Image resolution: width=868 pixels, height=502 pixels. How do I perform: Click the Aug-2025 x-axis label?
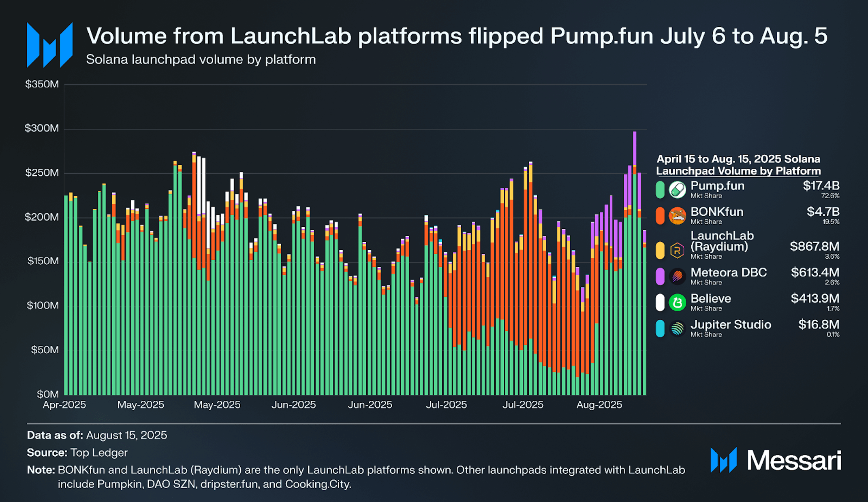pos(599,405)
